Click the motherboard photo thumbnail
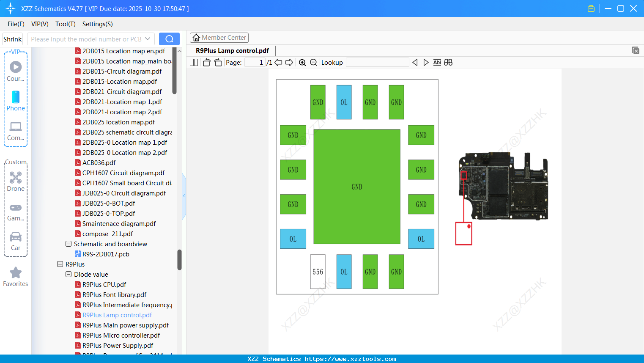The image size is (644, 363). (x=503, y=186)
